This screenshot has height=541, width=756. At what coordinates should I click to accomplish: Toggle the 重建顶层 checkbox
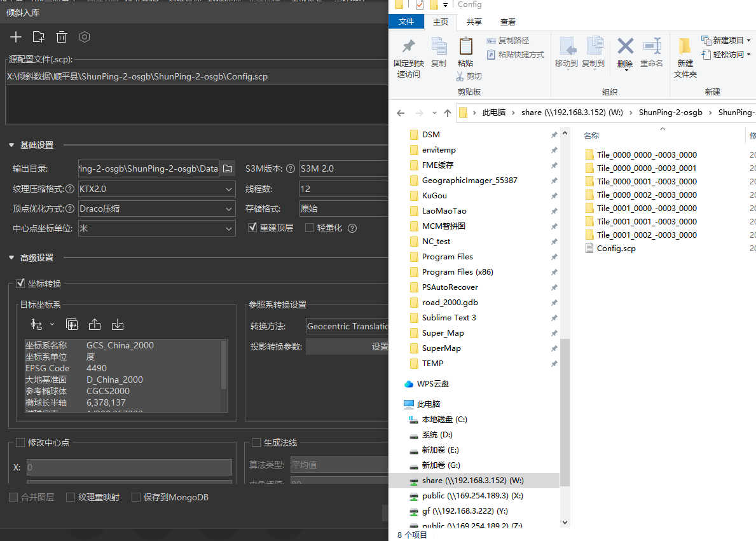coord(252,228)
